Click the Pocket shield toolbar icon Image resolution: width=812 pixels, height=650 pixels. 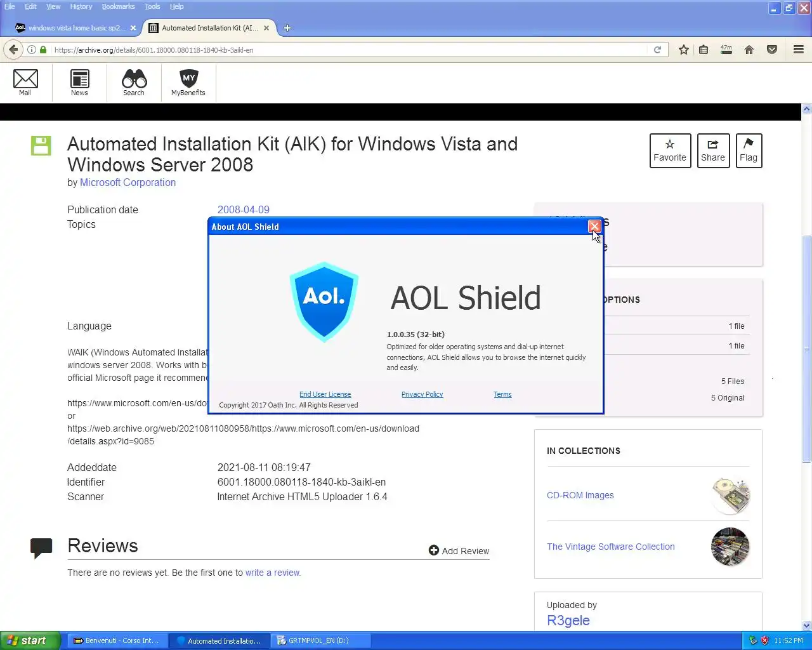[772, 50]
